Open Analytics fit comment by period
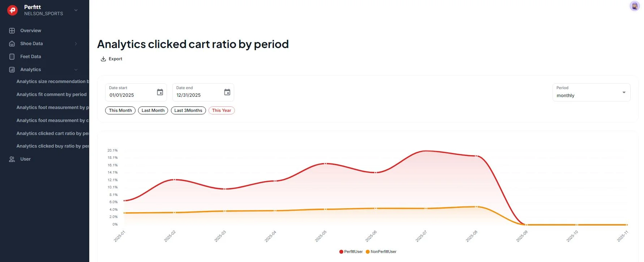The width and height of the screenshot is (644, 262). (51, 95)
